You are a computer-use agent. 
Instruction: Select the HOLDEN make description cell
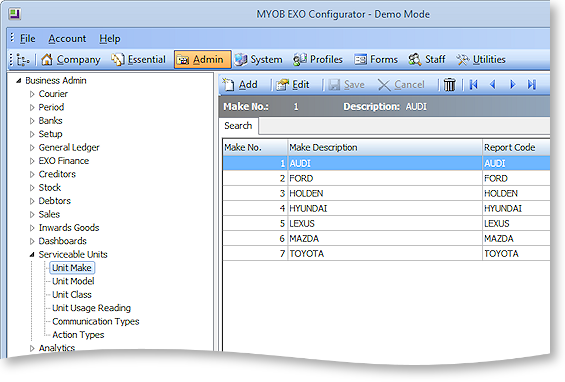click(x=385, y=194)
